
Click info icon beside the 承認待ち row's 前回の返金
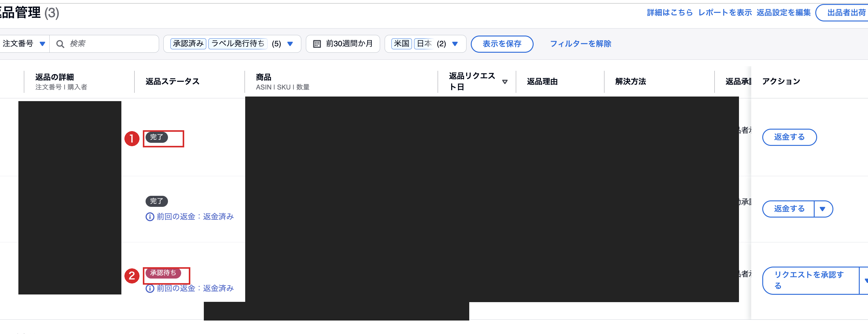[x=150, y=289]
